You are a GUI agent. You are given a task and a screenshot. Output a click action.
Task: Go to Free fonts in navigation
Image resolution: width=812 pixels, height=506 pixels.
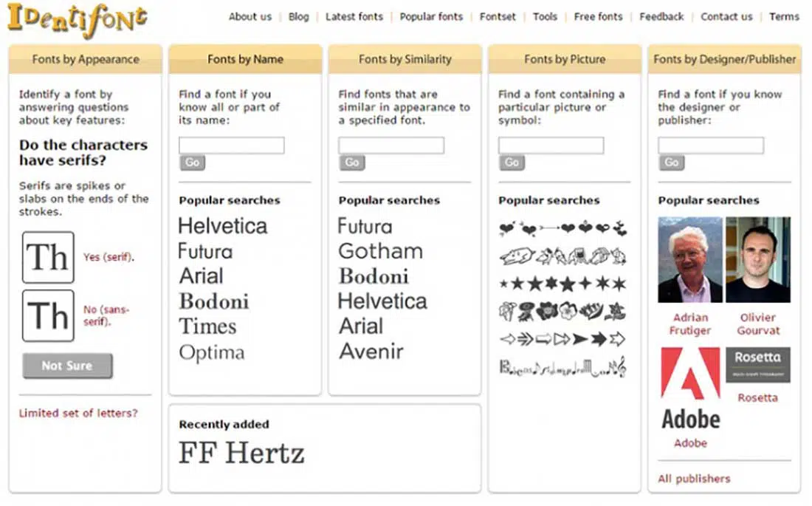click(598, 16)
